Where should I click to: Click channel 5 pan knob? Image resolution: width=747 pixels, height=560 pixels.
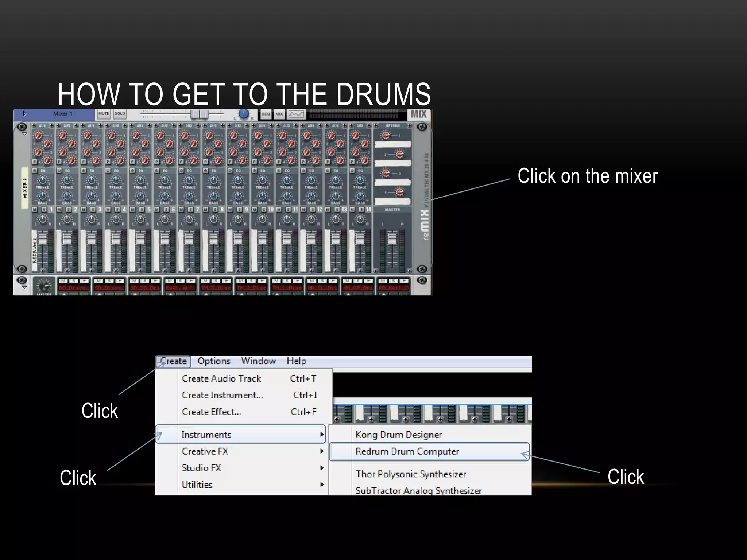[x=140, y=219]
